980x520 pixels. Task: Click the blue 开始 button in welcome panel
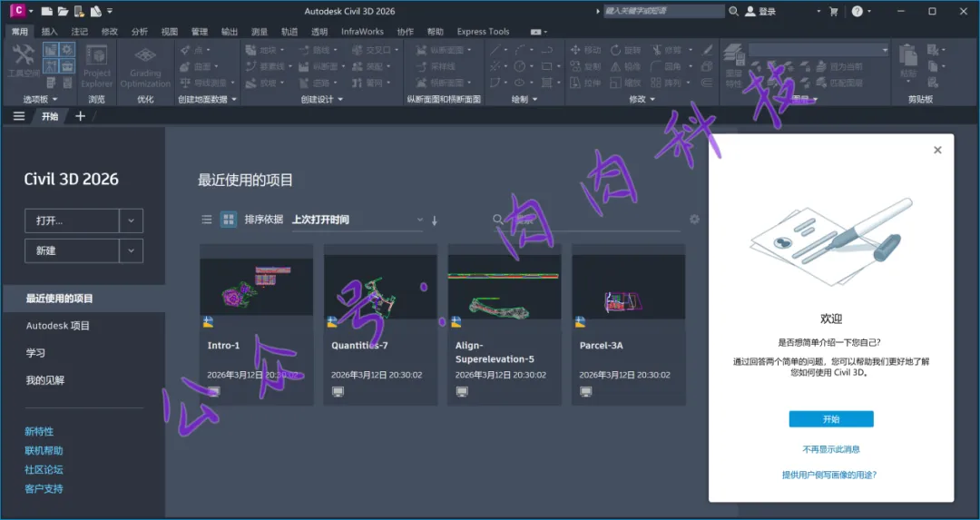tap(831, 419)
